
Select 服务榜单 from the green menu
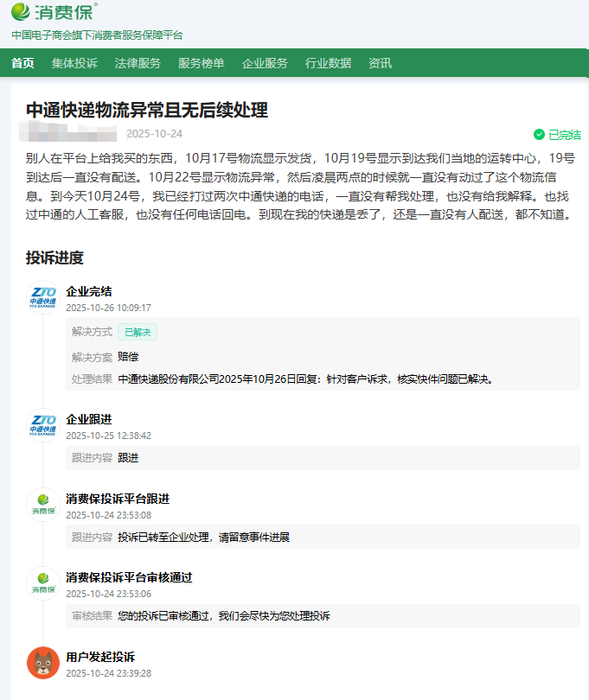click(202, 63)
